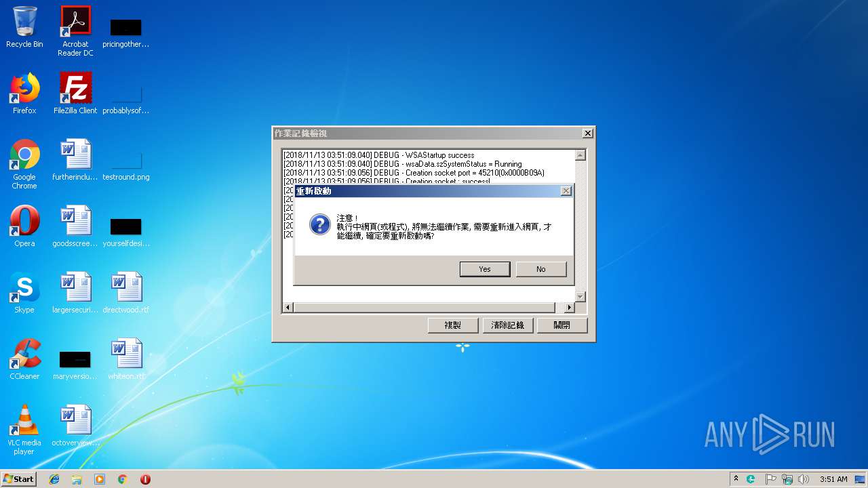Click No in the restart confirmation dialog
Screen dimensions: 868x488
coord(540,269)
